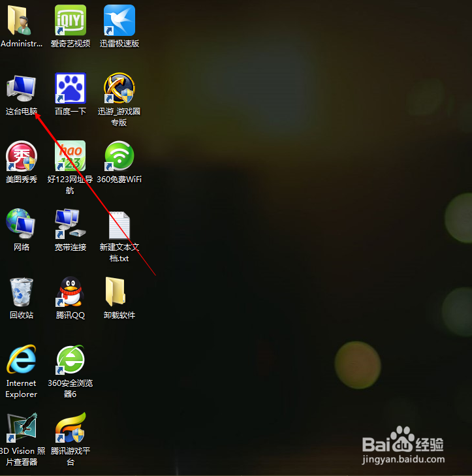Open the 回收站 recycle bin

tap(22, 292)
